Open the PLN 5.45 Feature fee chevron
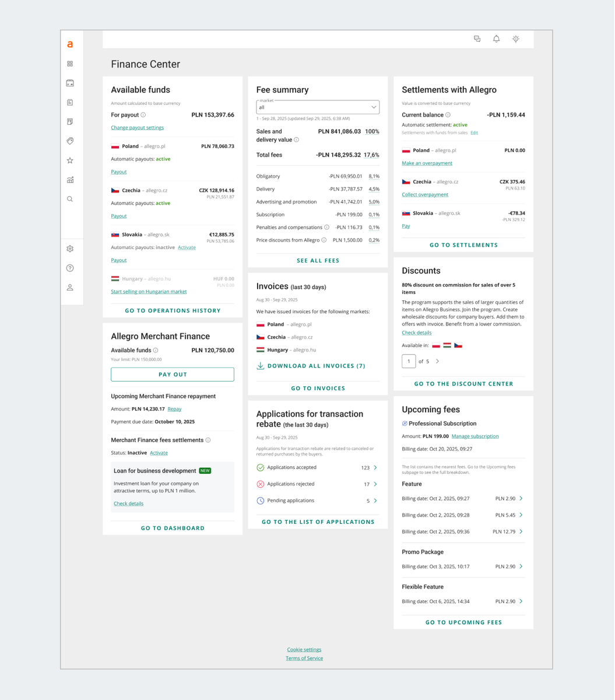The image size is (615, 700). pyautogui.click(x=521, y=515)
